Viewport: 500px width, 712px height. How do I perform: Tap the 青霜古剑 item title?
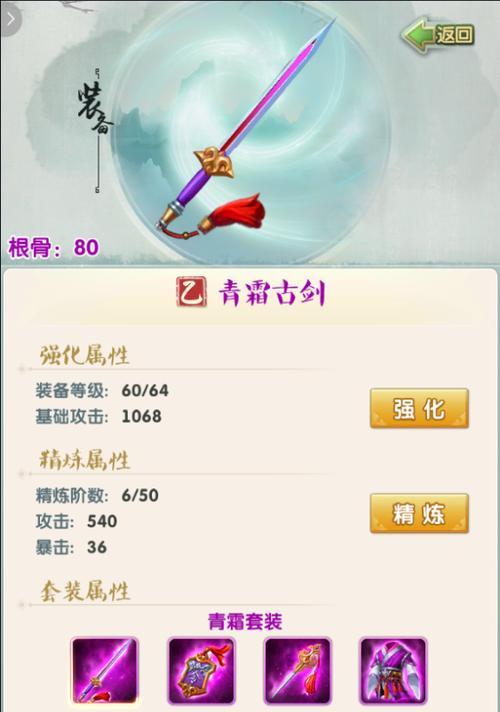pos(272,292)
